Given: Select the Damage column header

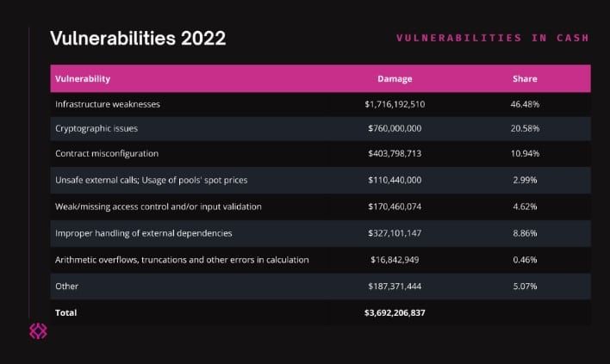Looking at the screenshot, I should point(395,79).
